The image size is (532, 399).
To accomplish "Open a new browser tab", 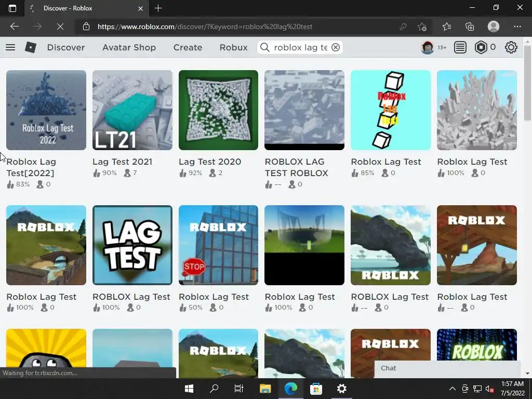I will click(x=158, y=8).
